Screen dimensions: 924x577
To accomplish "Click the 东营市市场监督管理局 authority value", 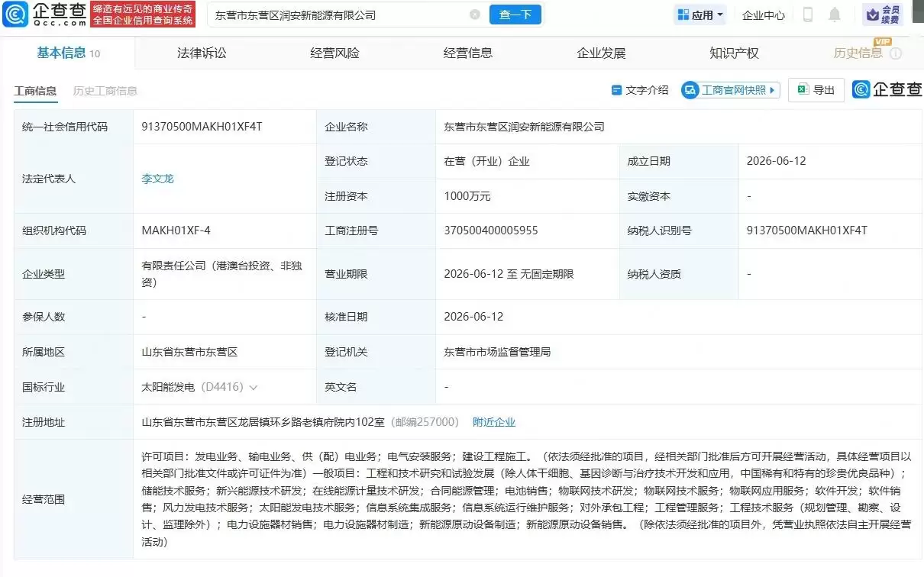I will tap(497, 352).
